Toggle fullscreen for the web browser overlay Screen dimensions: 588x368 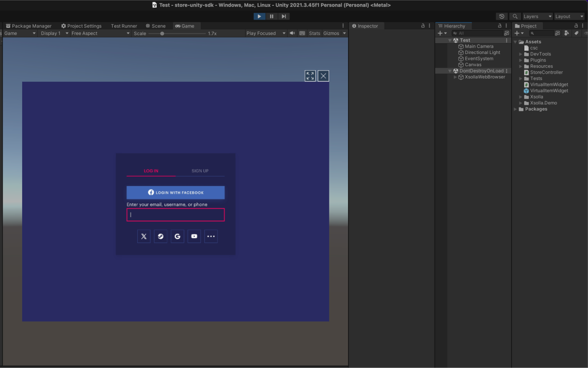(x=310, y=75)
